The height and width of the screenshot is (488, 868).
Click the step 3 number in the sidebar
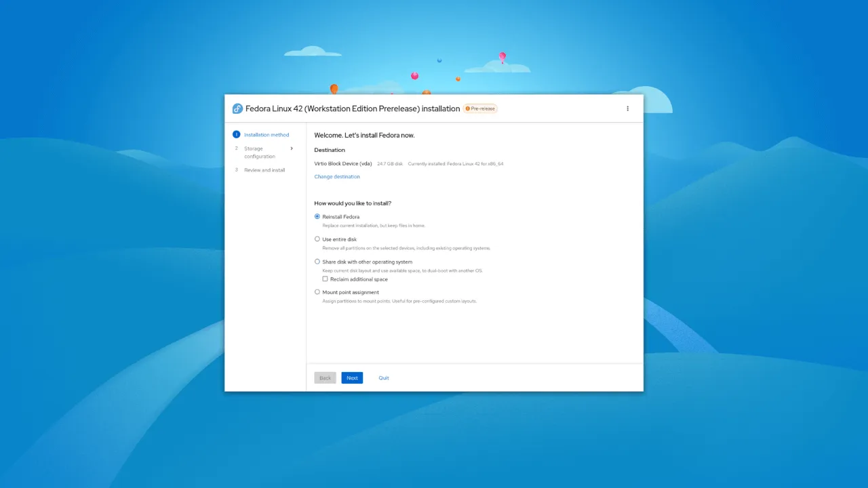click(237, 170)
